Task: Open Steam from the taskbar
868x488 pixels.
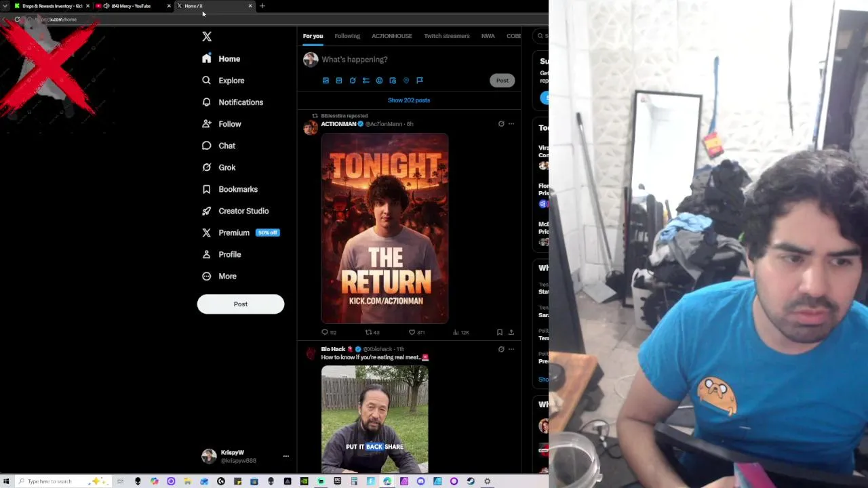Action: click(x=471, y=481)
